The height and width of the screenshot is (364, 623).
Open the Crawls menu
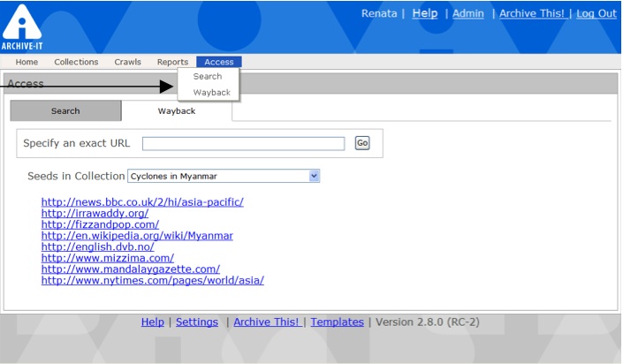127,62
